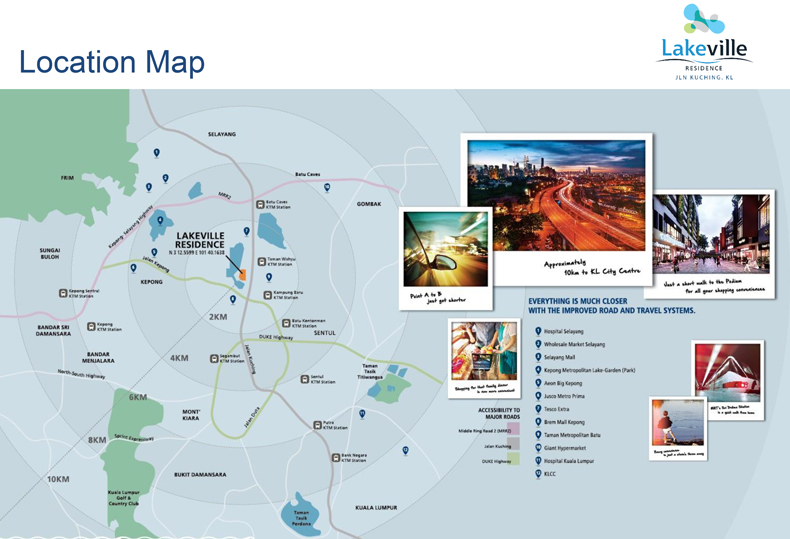
Task: Click the Hospital Kuala Lumpur legend text
Action: coord(569,461)
